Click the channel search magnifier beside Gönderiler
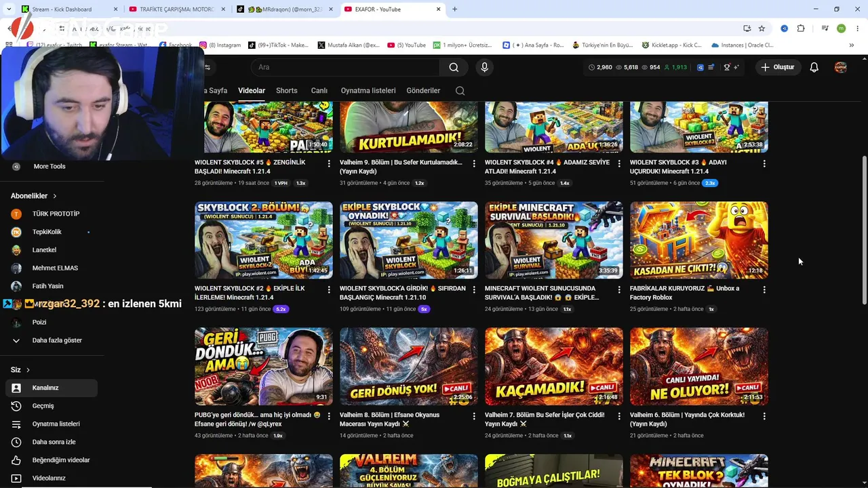Image resolution: width=868 pixels, height=488 pixels. 460,91
